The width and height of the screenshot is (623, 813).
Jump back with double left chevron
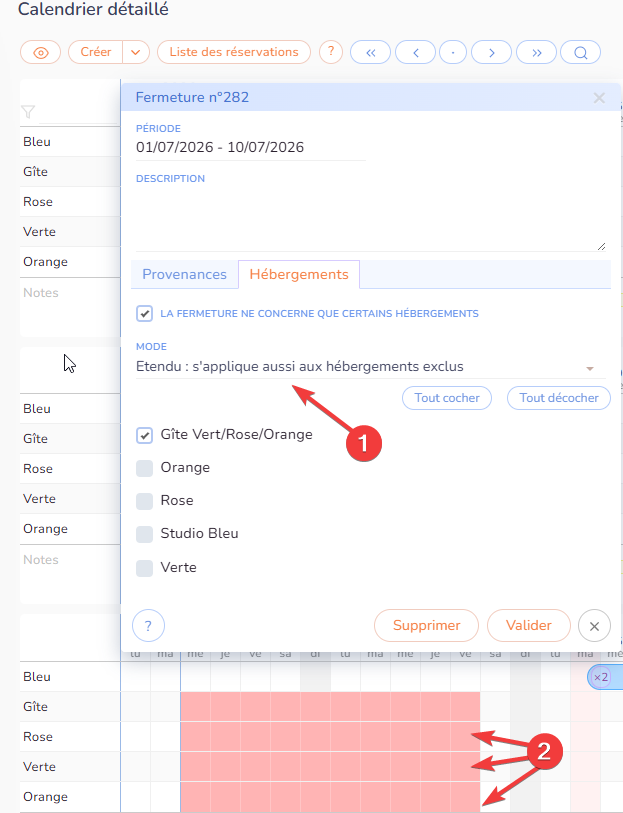[x=370, y=53]
